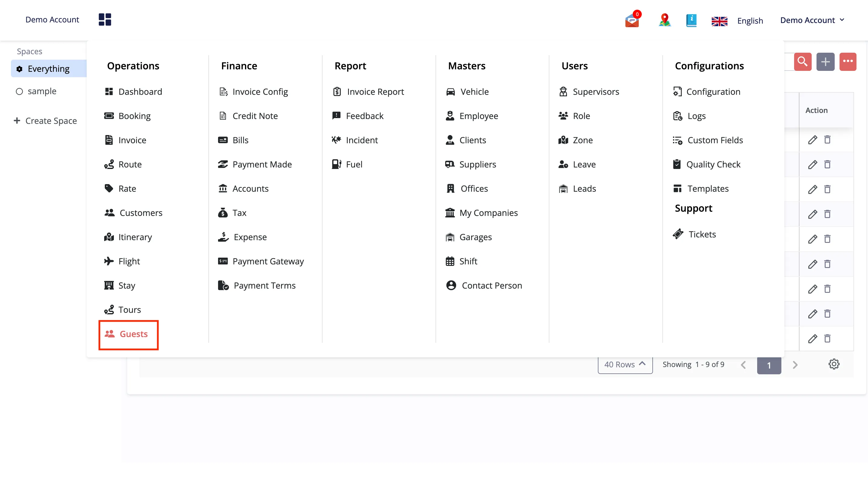Click Create Space link
This screenshot has width=868, height=493.
(x=45, y=121)
